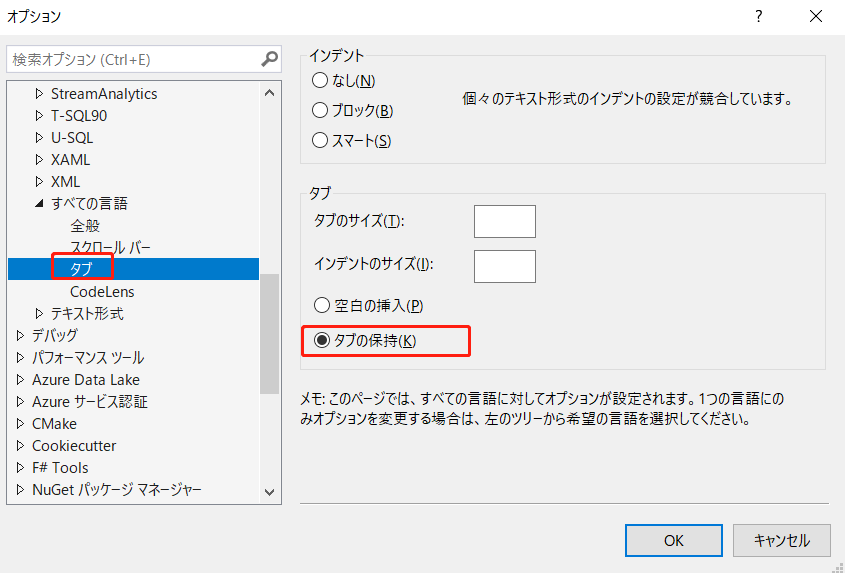Viewport: 845px width, 573px height.
Task: Expand the F# Tools tree node
Action: pyautogui.click(x=20, y=467)
